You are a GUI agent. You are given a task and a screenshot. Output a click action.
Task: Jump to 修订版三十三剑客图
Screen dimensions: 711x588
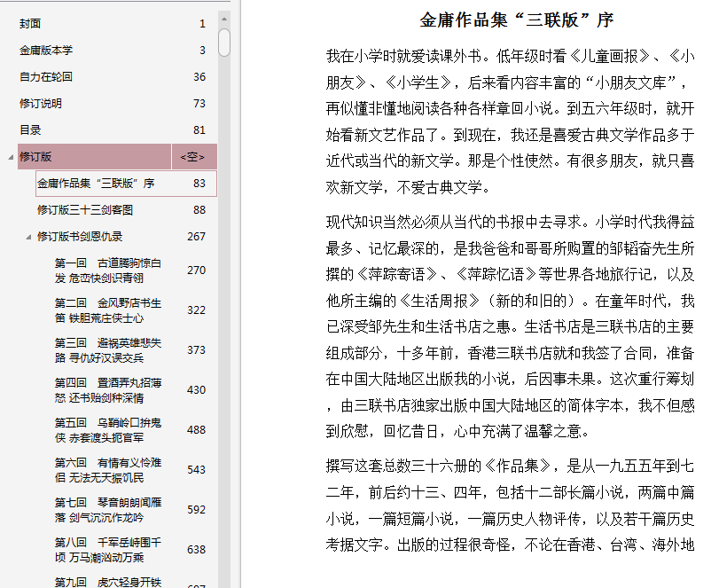[85, 210]
